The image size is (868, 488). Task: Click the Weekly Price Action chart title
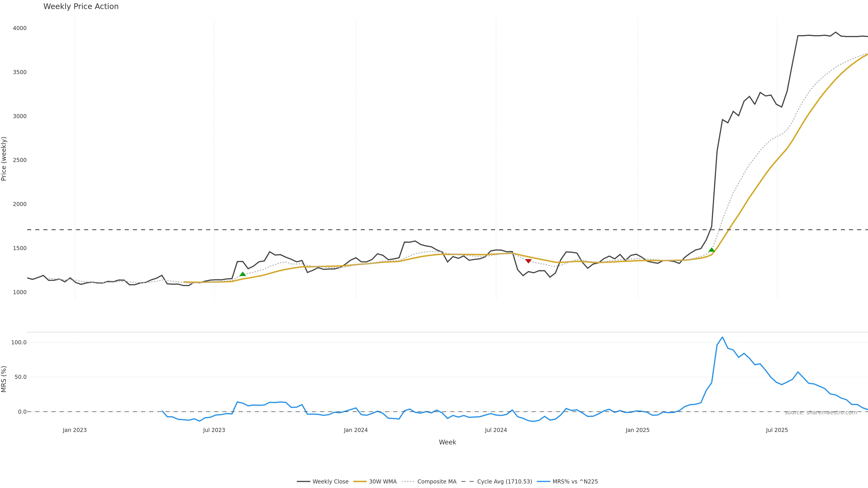[81, 6]
